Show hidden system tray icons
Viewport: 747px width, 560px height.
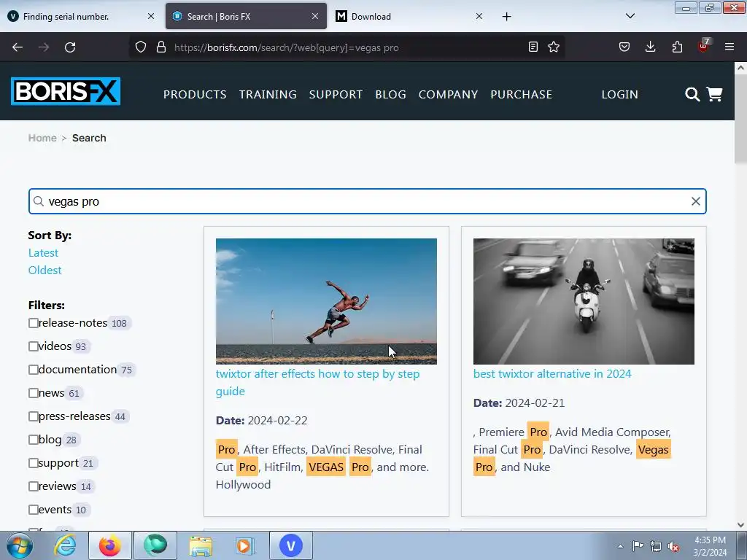(x=620, y=546)
